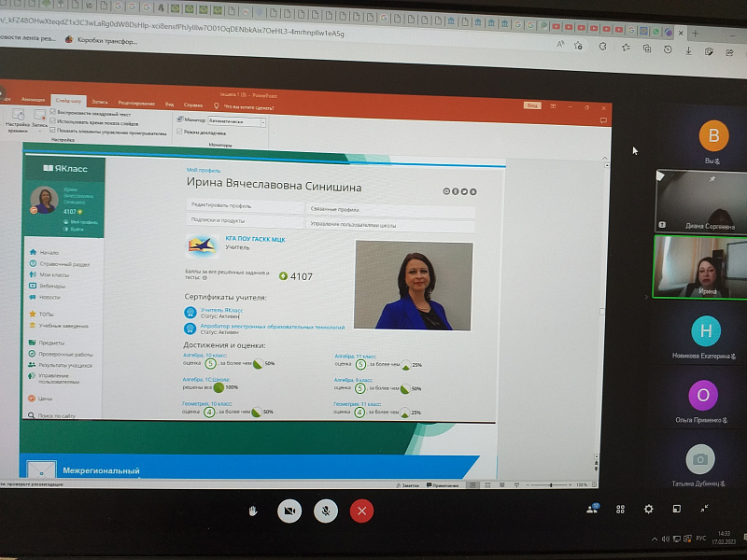Screen dimensions: 747x560
Task: Open the Анимация ribbon tab
Action: tap(33, 100)
